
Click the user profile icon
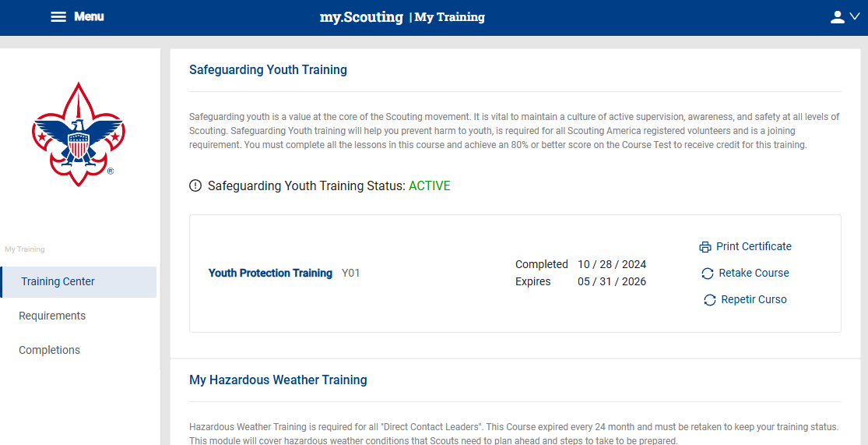click(838, 17)
